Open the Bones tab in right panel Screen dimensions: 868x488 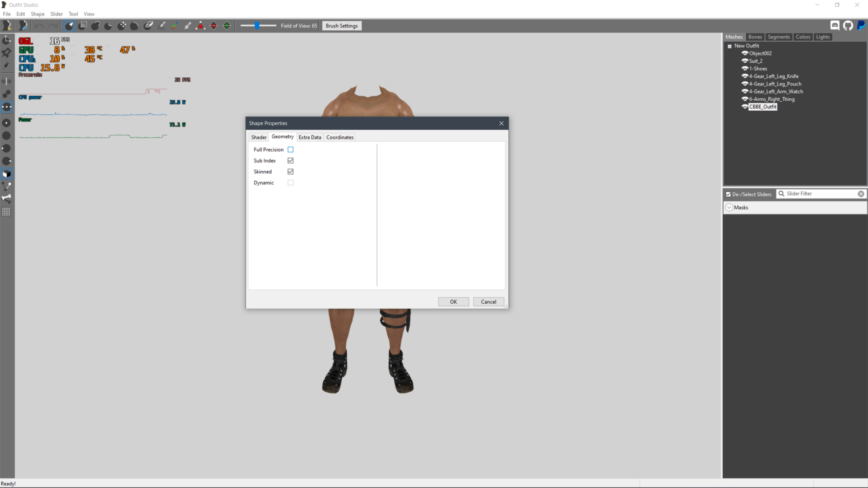click(755, 37)
